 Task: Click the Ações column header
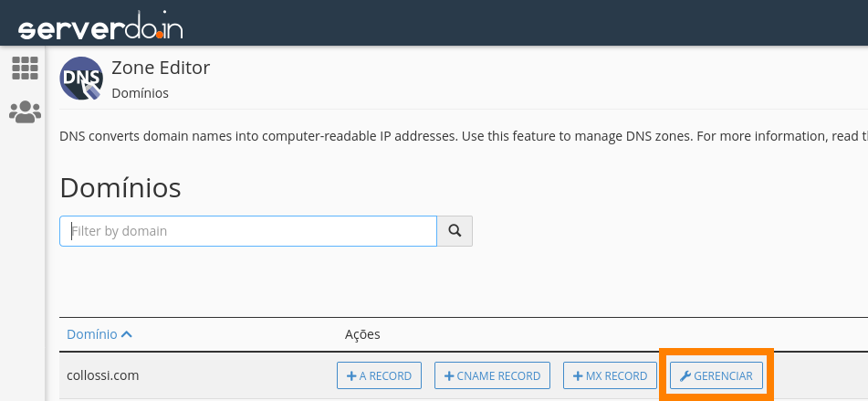[x=362, y=334]
